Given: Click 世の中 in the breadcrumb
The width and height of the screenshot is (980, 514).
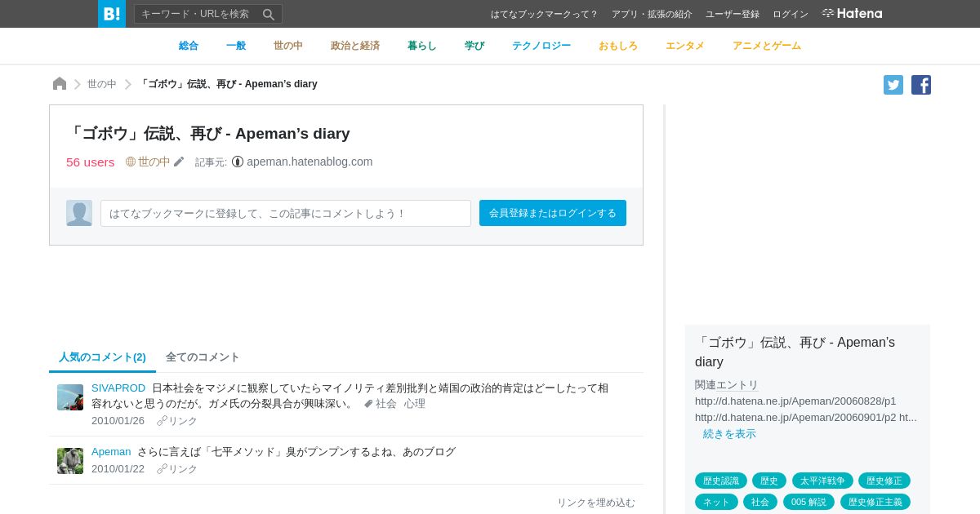Looking at the screenshot, I should click(x=102, y=84).
